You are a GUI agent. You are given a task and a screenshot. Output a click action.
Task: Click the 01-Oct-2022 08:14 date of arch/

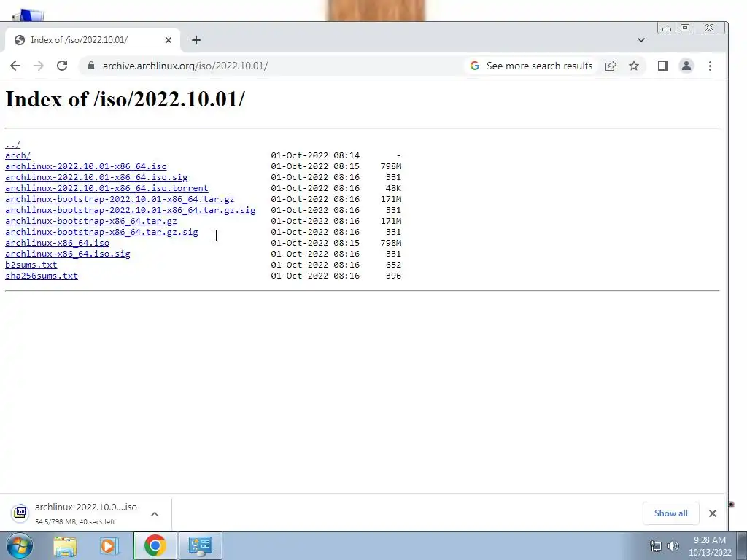pyautogui.click(x=315, y=155)
